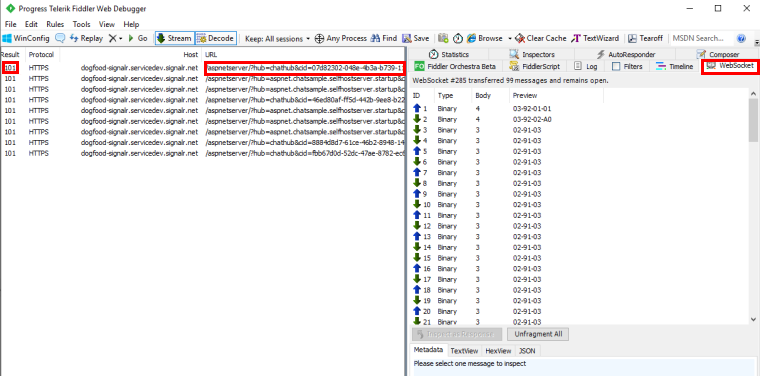Select the JSON tab
The height and width of the screenshot is (376, 760).
[527, 350]
